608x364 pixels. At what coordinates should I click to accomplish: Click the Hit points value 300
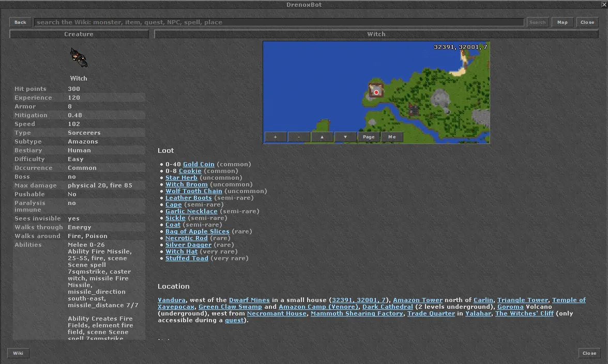tap(73, 89)
